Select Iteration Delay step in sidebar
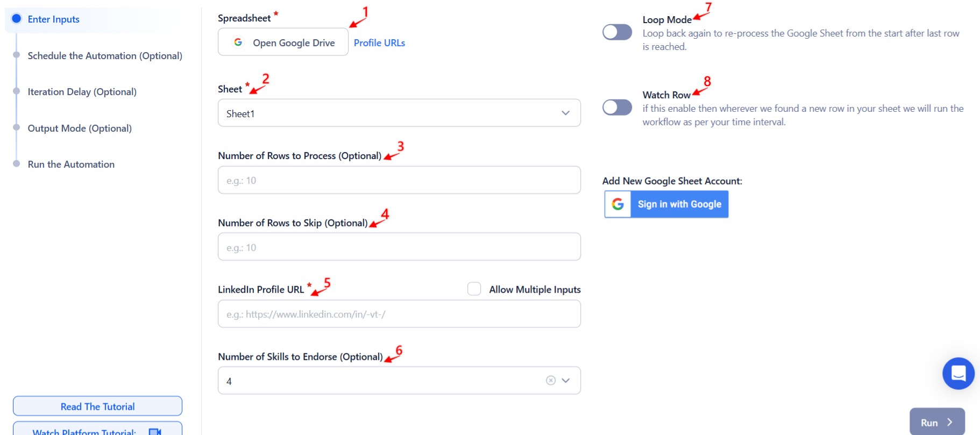The height and width of the screenshot is (435, 980). [82, 91]
